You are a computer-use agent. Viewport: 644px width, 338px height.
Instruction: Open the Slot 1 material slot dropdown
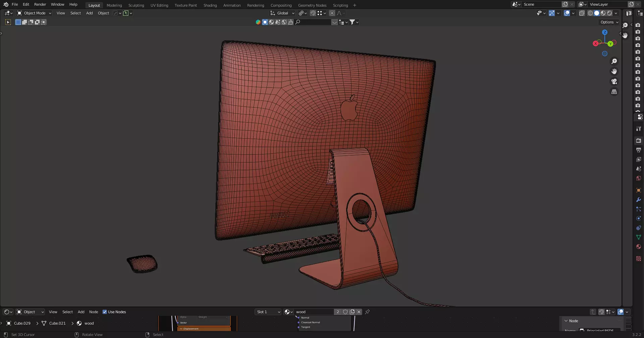pyautogui.click(x=268, y=312)
